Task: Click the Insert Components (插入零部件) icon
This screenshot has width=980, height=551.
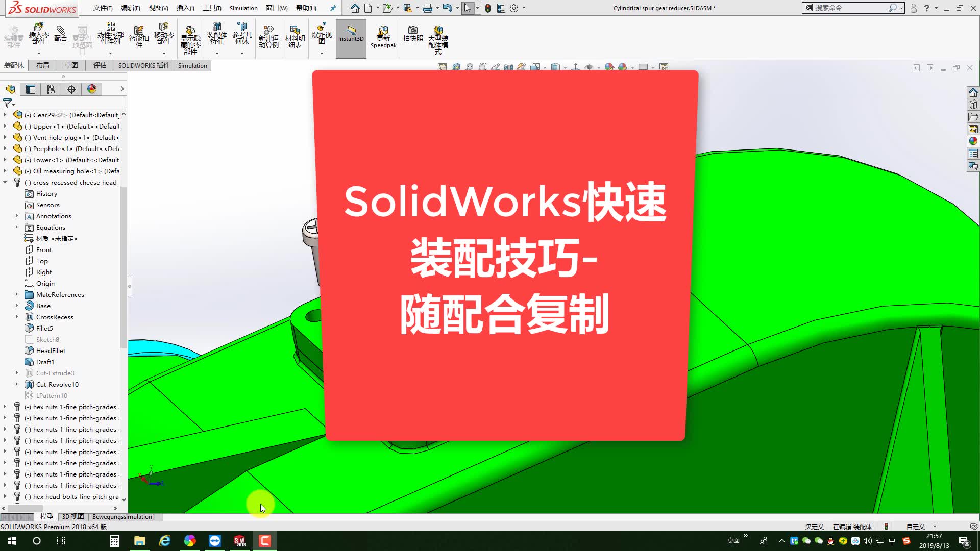Action: 39,34
